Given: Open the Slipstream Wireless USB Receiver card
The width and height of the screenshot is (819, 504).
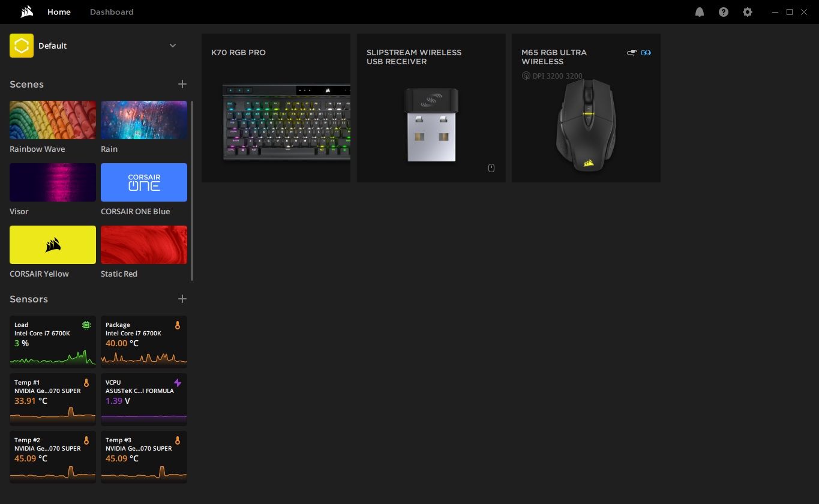Looking at the screenshot, I should pos(431,108).
